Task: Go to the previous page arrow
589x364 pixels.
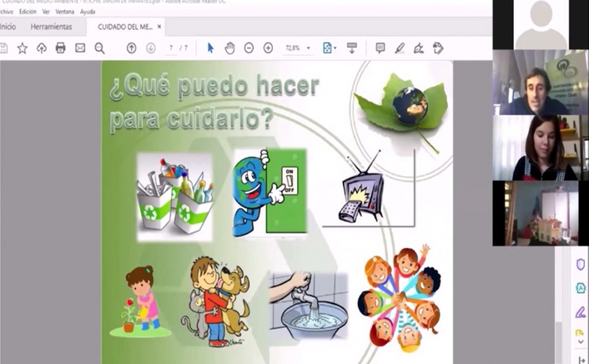Action: (131, 48)
